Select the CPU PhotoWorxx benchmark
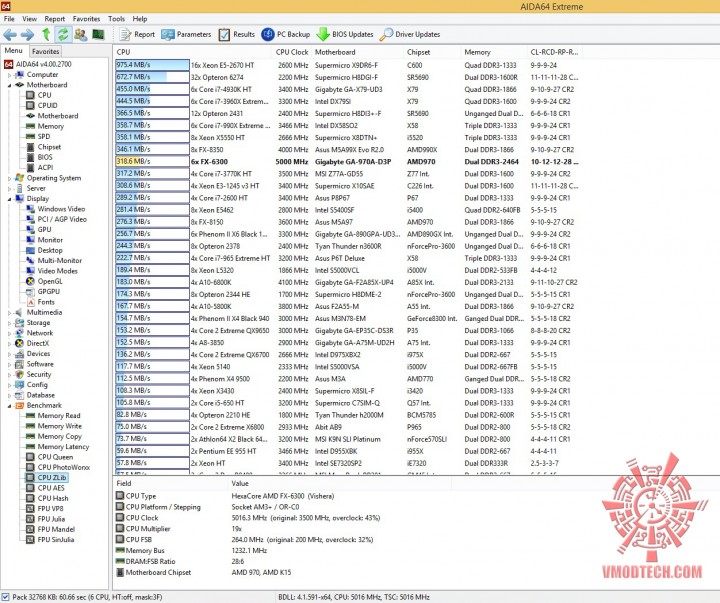720x603 pixels. pyautogui.click(x=64, y=468)
